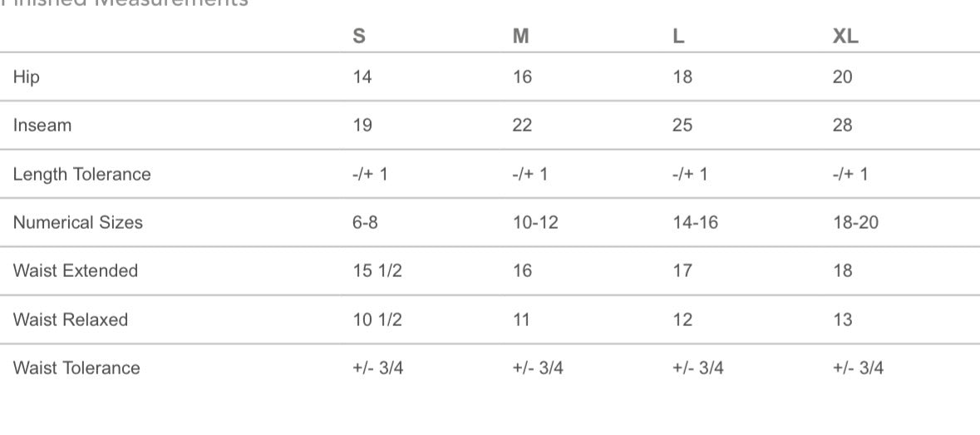Viewport: 980px width, 435px height.
Task: Click the XL size column header
Action: click(845, 37)
